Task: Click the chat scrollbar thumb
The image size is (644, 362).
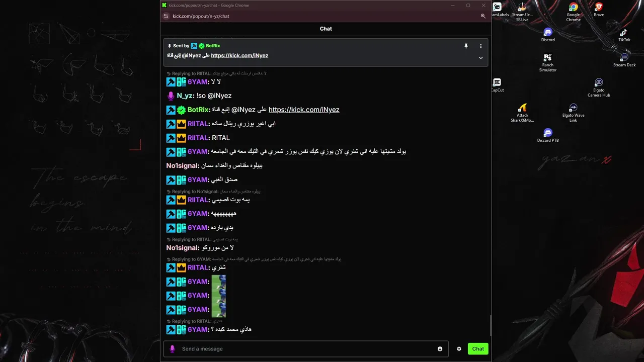Action: pyautogui.click(x=490, y=326)
